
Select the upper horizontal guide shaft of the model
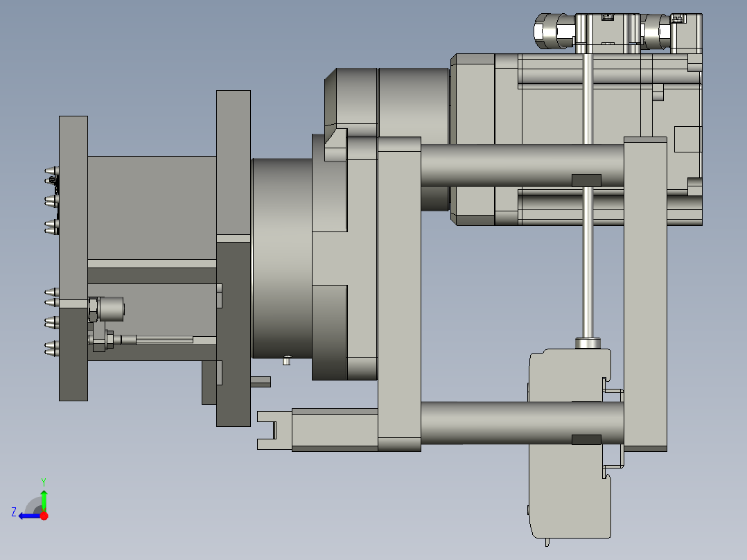(x=522, y=166)
